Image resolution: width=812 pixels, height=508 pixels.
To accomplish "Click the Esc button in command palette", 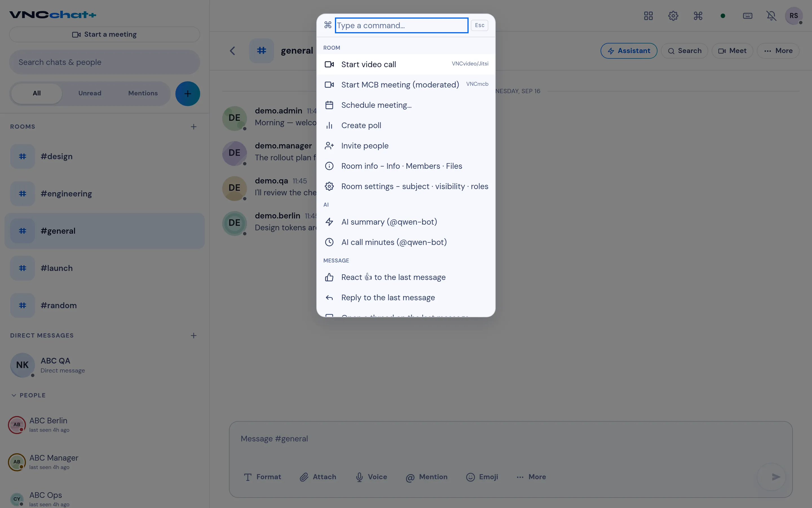I will (480, 25).
